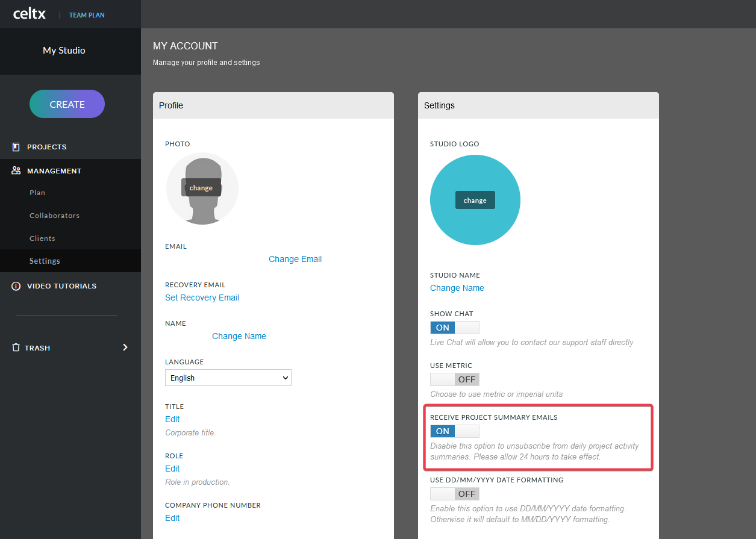
Task: Edit the Company Phone Number
Action: (172, 518)
